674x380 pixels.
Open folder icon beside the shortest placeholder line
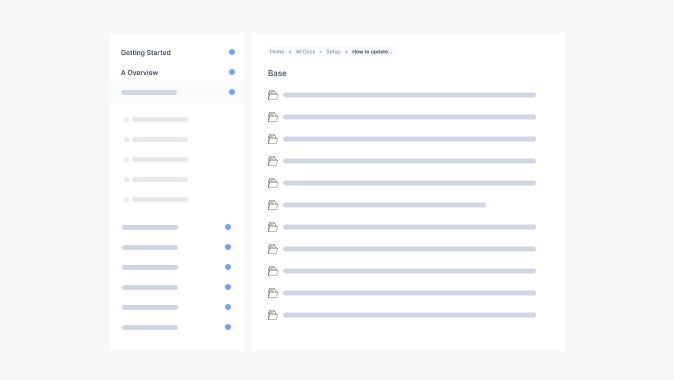coord(273,205)
